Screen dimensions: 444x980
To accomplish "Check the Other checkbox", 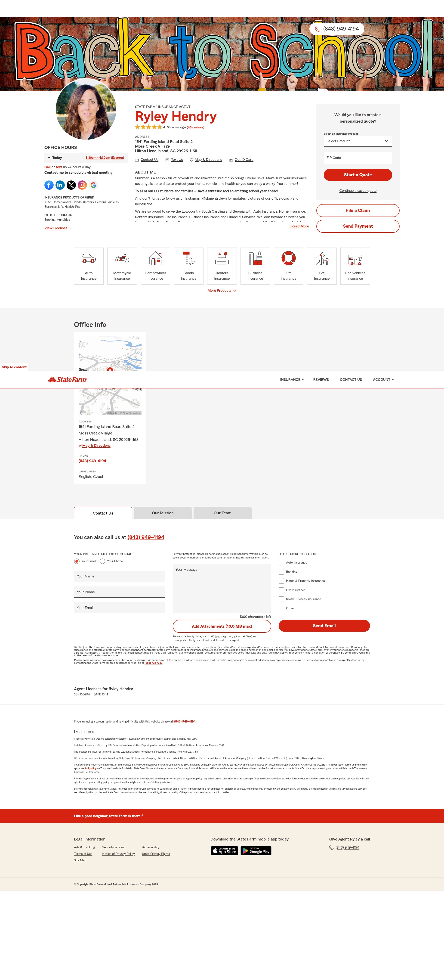I will [281, 608].
